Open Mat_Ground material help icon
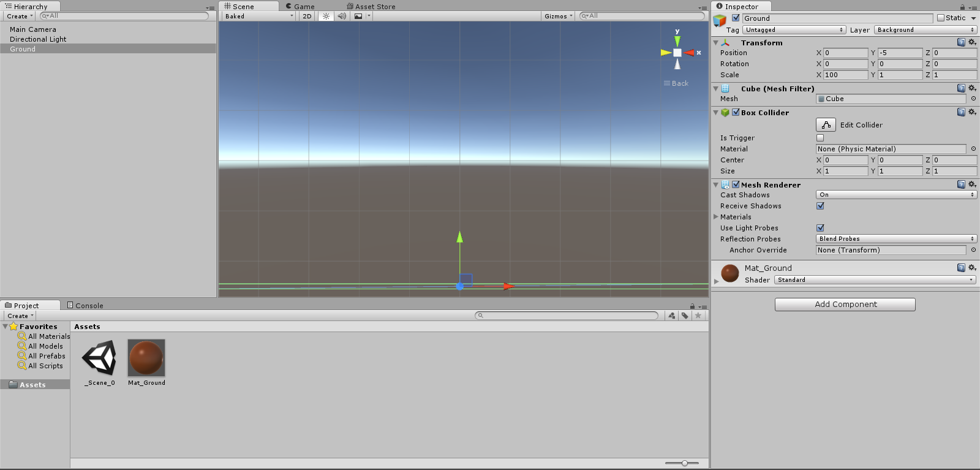The height and width of the screenshot is (470, 980). (x=961, y=268)
